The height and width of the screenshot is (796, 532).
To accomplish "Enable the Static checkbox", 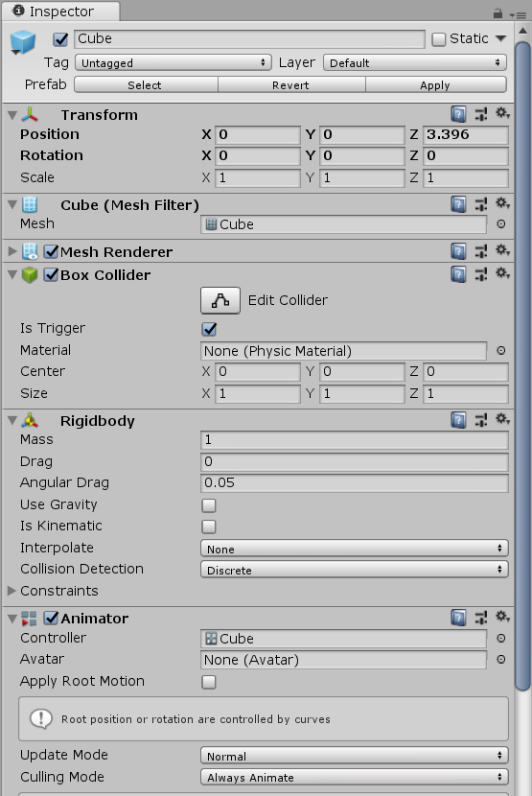I will click(x=439, y=39).
